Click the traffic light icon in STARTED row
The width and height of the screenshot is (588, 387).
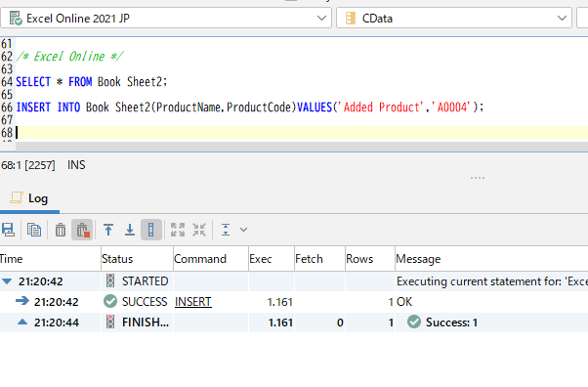(x=110, y=280)
